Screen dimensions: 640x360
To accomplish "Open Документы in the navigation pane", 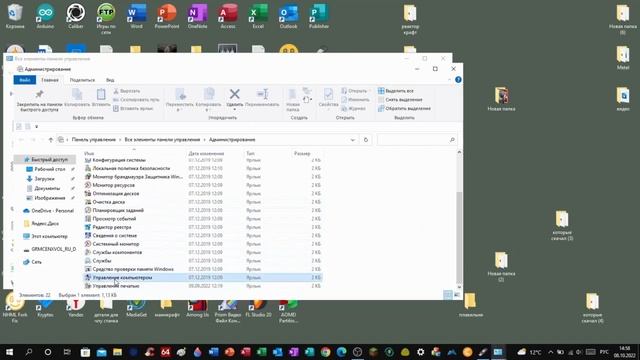I will coord(47,188).
